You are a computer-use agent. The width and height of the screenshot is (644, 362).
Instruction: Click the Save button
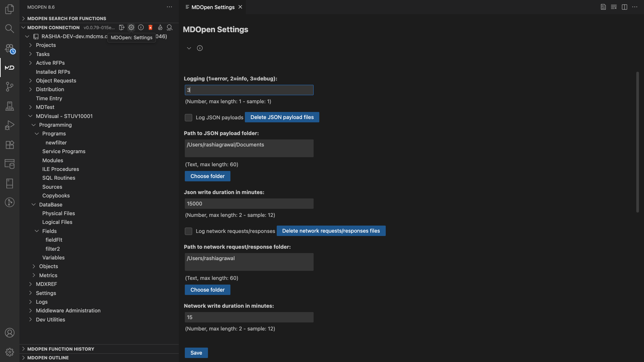[x=196, y=353]
